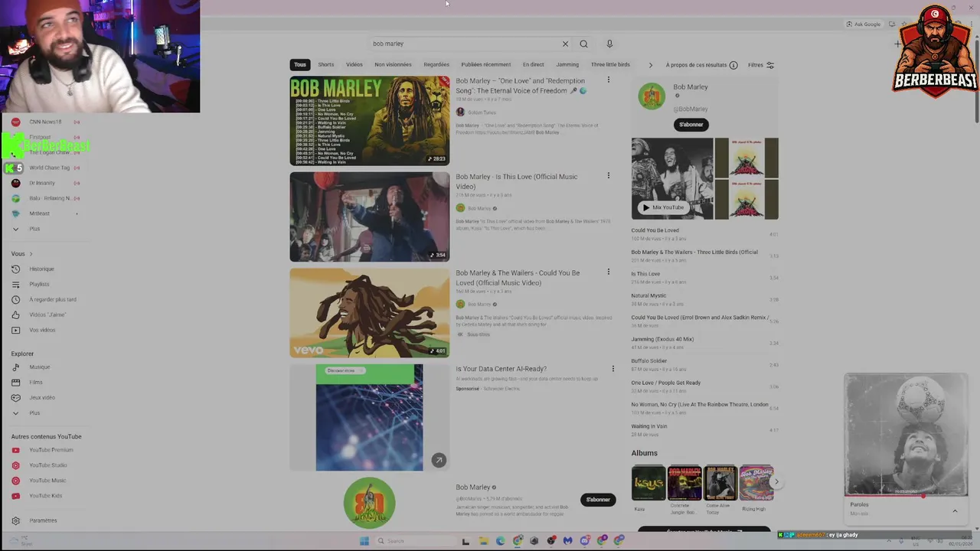Open File Explorer from taskbar
The height and width of the screenshot is (551, 980).
point(483,541)
